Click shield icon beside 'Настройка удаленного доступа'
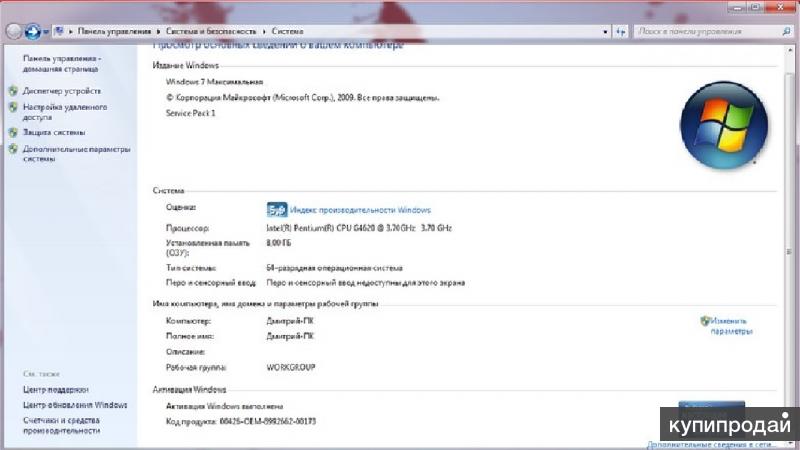 pos(13,107)
